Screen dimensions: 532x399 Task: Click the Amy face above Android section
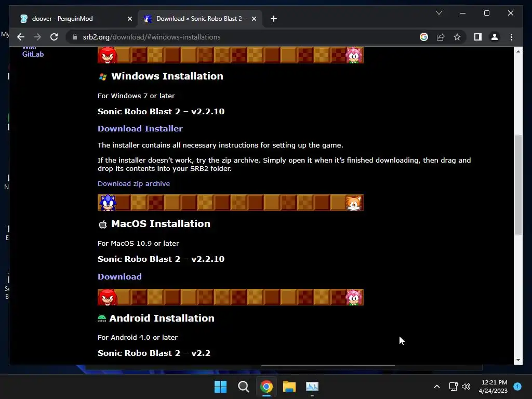tap(354, 297)
